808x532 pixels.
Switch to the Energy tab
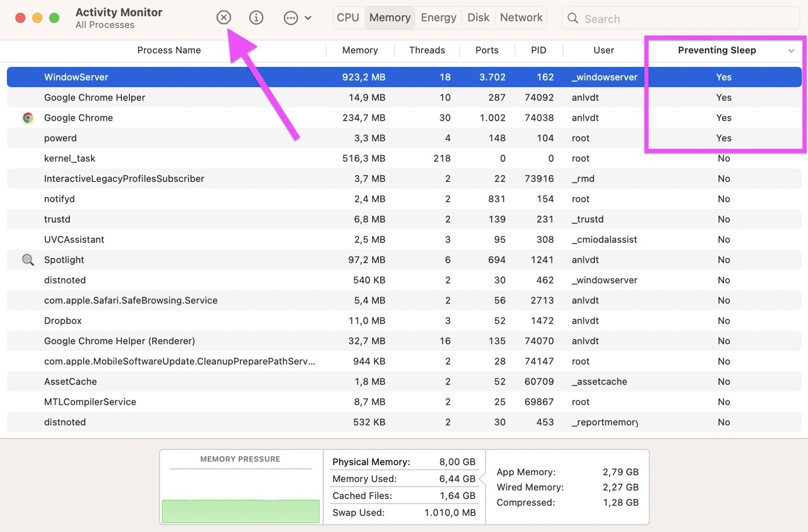tap(438, 18)
